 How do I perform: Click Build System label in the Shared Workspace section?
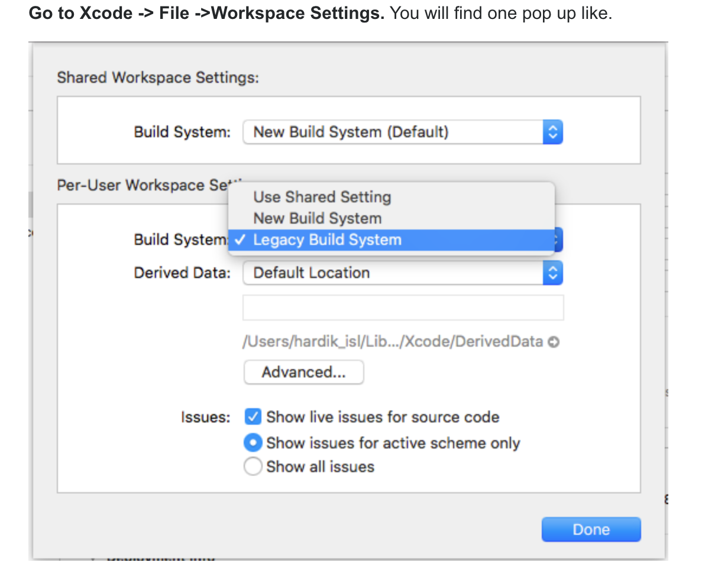pos(182,132)
